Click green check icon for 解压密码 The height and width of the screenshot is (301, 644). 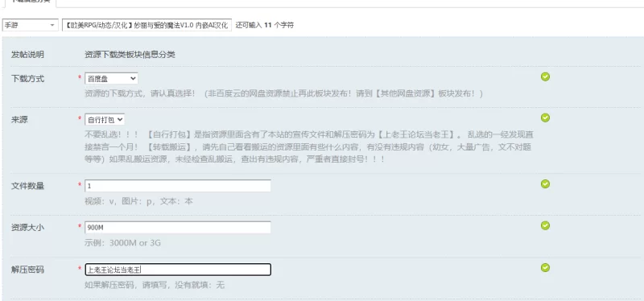point(545,268)
